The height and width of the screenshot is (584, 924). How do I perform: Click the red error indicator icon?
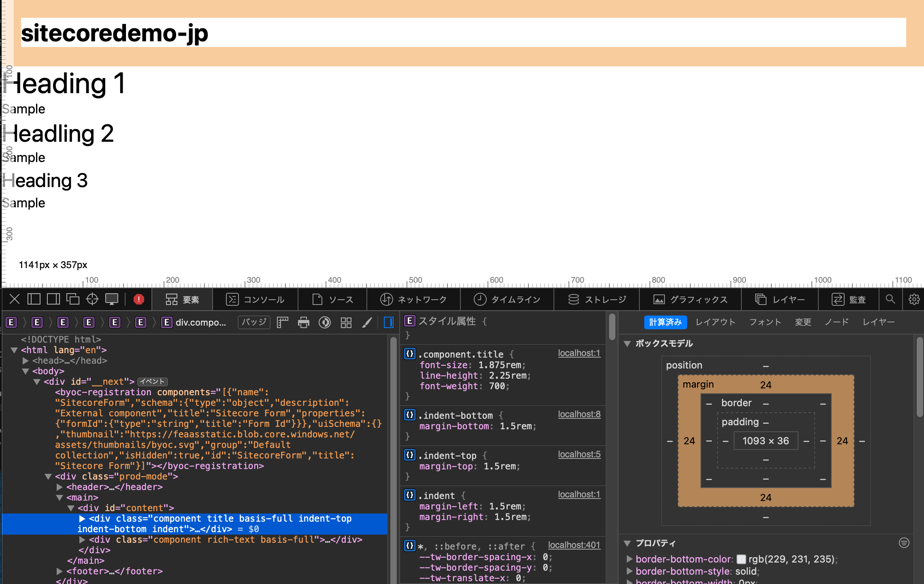(x=138, y=299)
